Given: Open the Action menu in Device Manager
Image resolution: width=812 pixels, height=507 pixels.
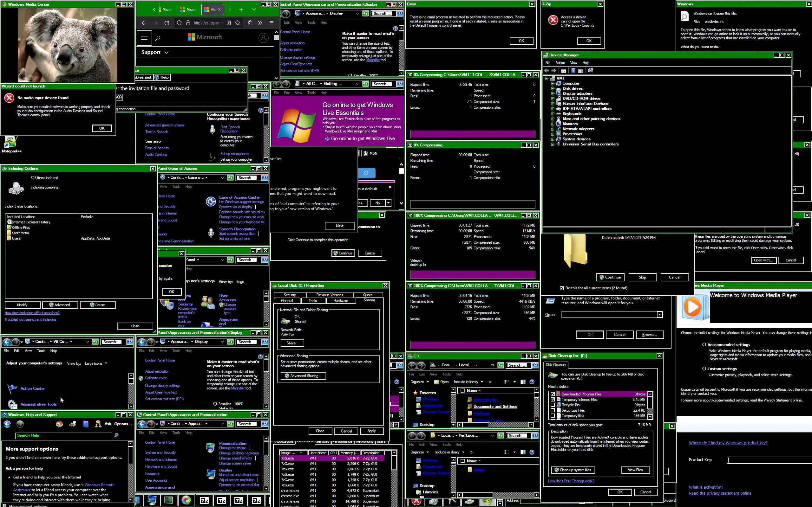Looking at the screenshot, I should click(560, 63).
